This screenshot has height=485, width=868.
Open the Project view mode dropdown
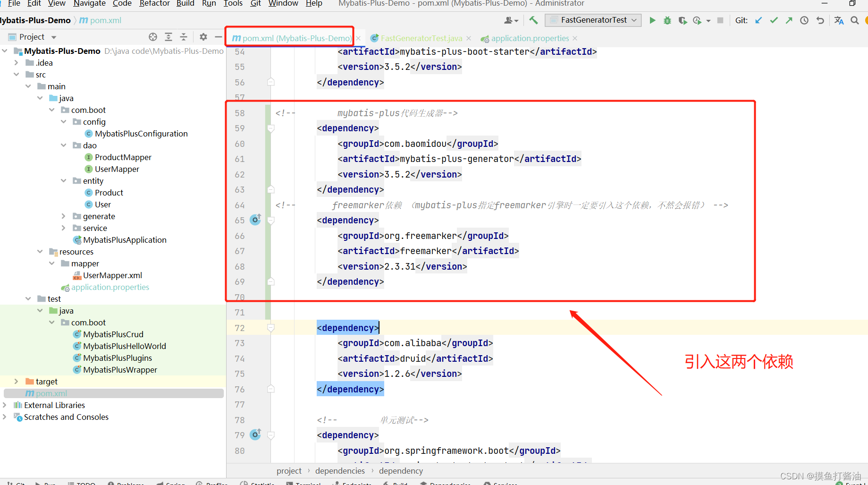pyautogui.click(x=54, y=37)
